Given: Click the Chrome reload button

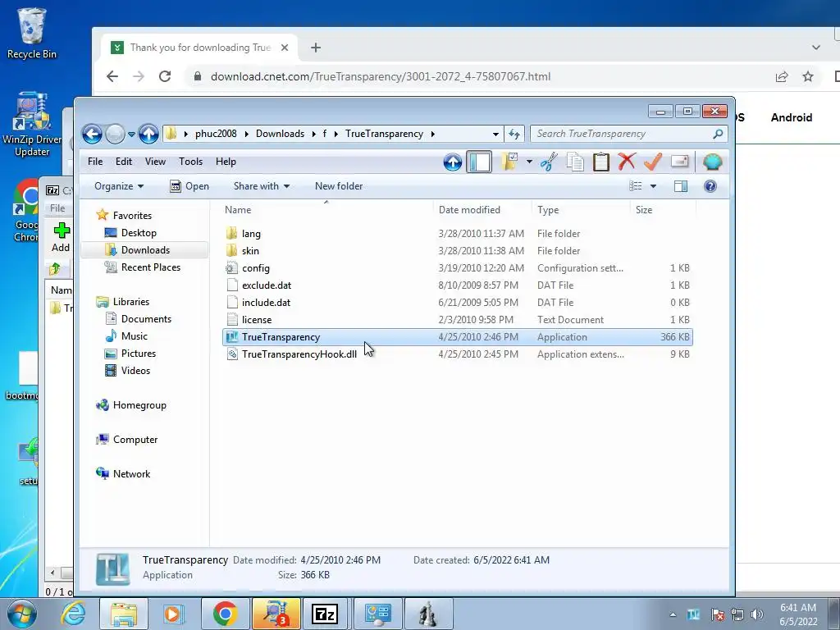Looking at the screenshot, I should (165, 76).
